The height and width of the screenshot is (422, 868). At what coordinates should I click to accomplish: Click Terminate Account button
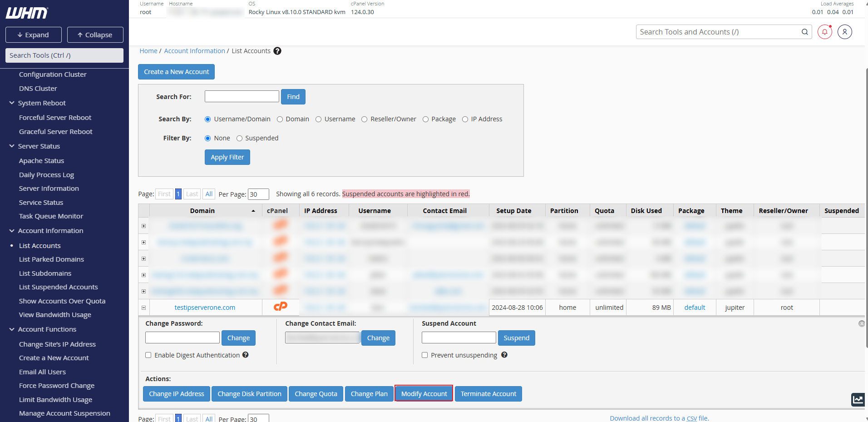point(488,394)
